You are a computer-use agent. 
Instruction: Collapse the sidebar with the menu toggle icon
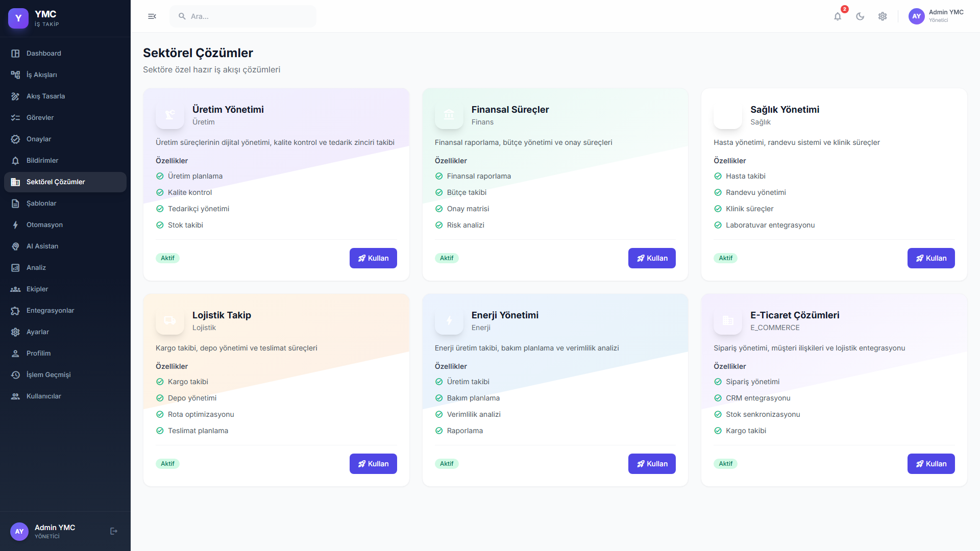152,16
